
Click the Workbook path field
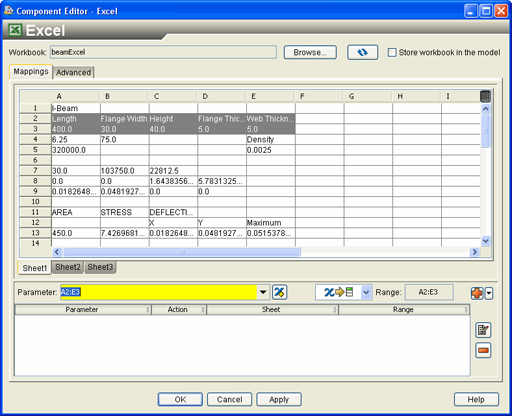[163, 52]
